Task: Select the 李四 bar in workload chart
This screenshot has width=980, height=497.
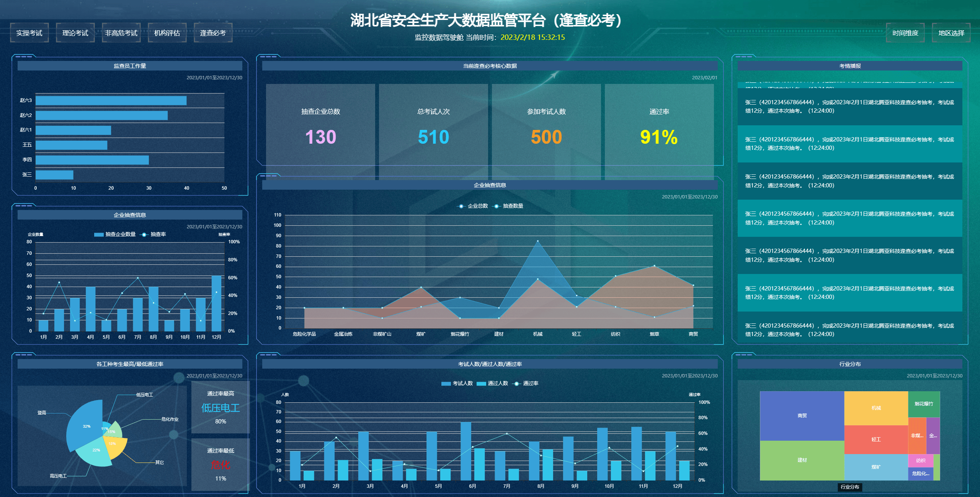Action: coord(92,160)
